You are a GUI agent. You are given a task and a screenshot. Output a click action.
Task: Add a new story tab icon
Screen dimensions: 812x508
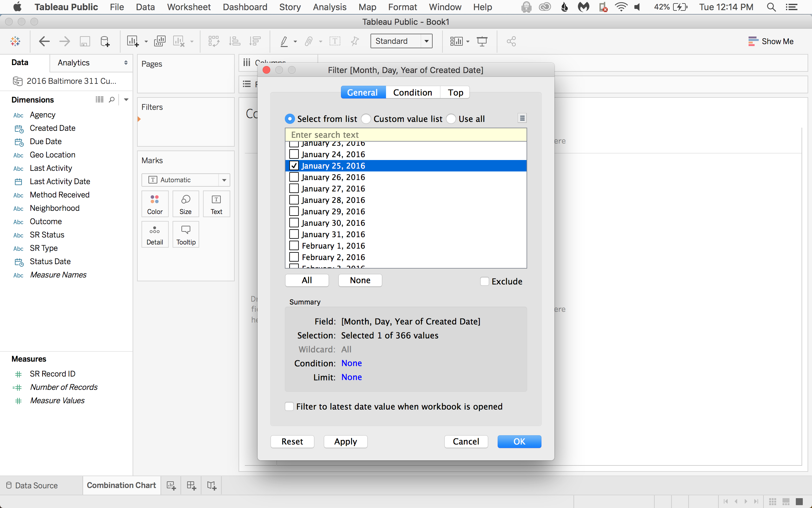212,485
